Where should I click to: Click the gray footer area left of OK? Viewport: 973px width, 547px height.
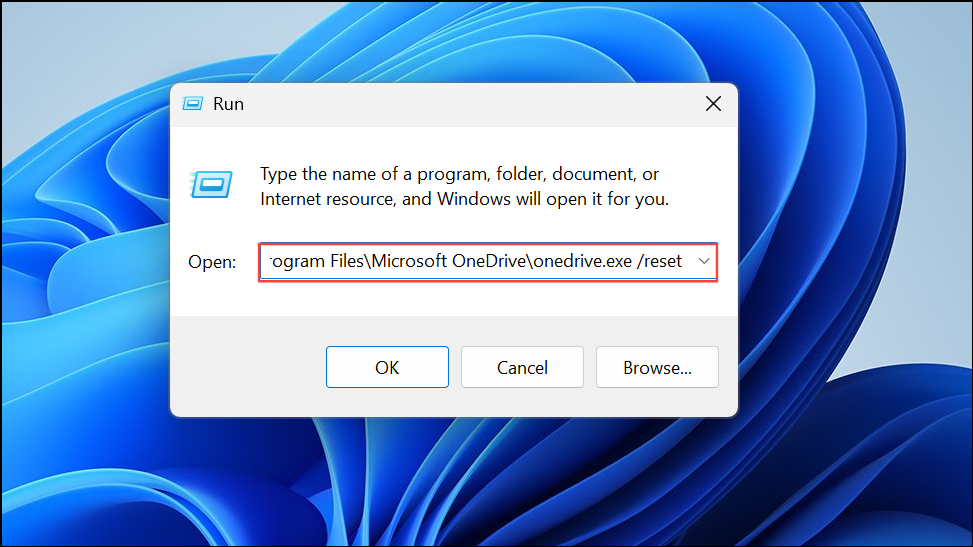(247, 366)
